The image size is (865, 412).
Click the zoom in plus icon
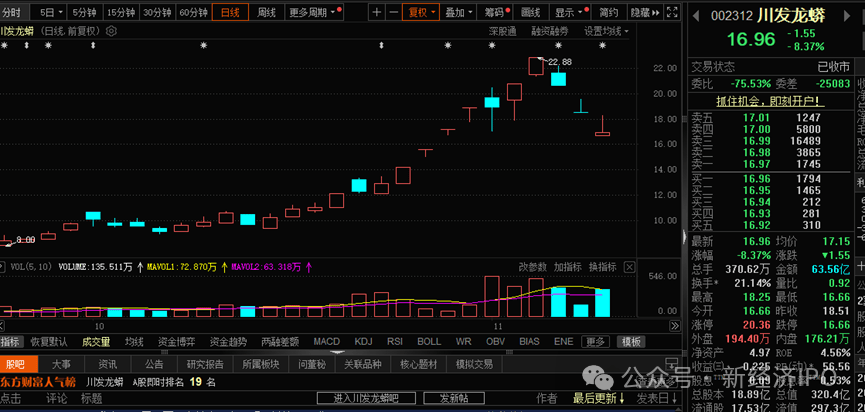pyautogui.click(x=376, y=13)
